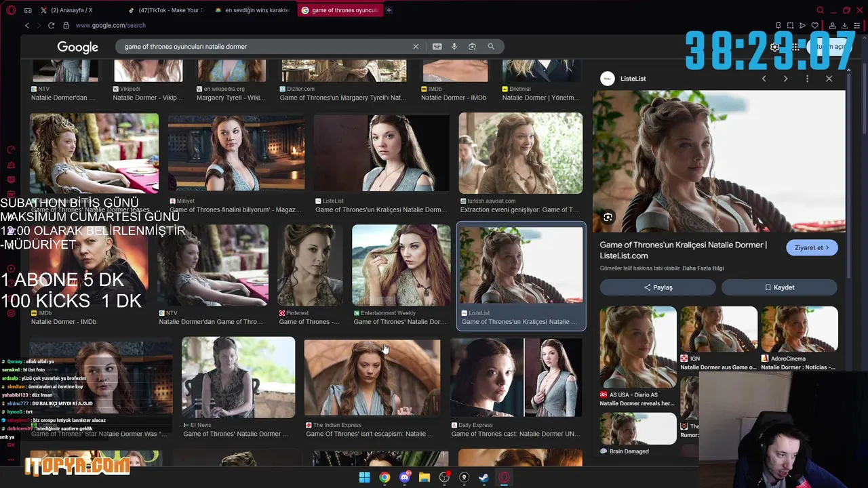The height and width of the screenshot is (488, 868).
Task: Open Opera Easy Setup sliders icon
Action: (858, 26)
